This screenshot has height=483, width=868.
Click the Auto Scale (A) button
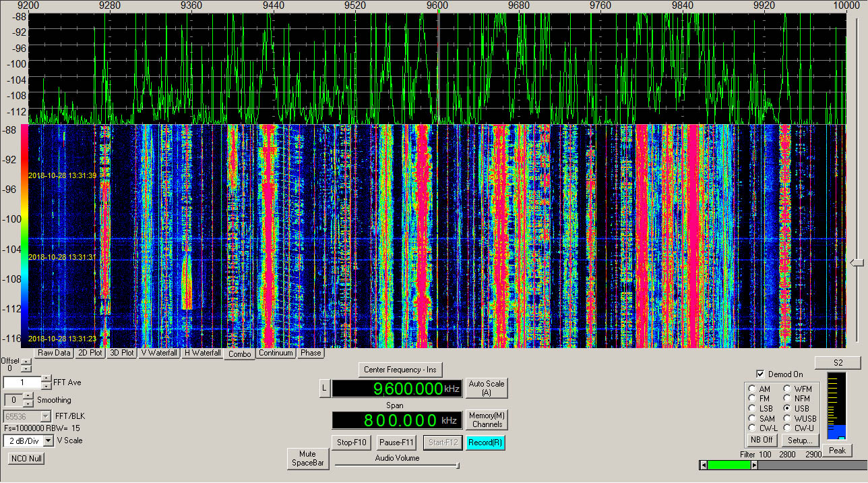point(487,388)
